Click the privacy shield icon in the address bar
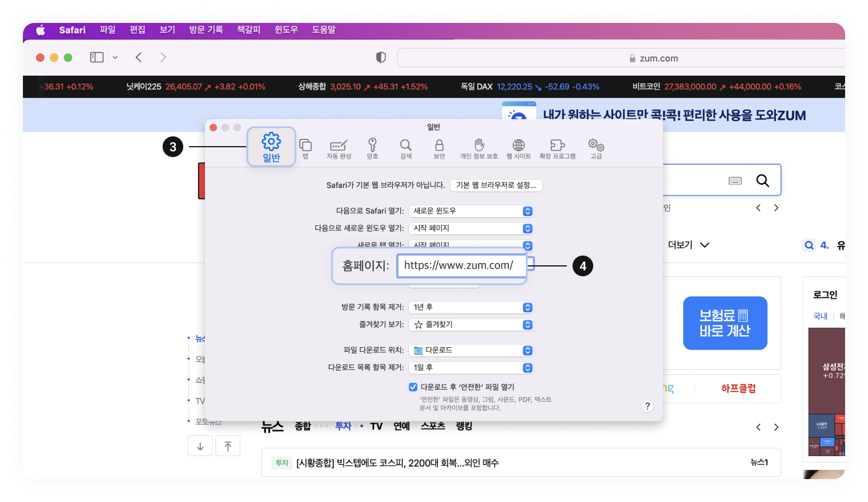The image size is (868, 502). (381, 57)
